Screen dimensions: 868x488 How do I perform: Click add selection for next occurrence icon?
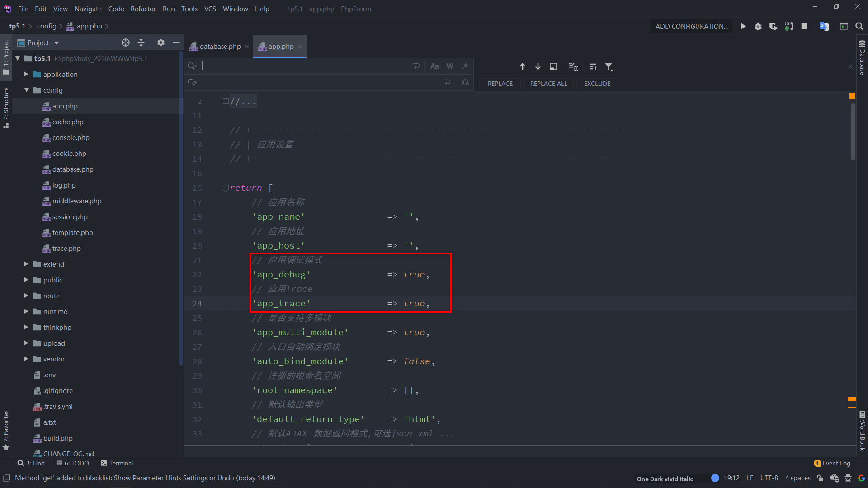click(x=573, y=67)
